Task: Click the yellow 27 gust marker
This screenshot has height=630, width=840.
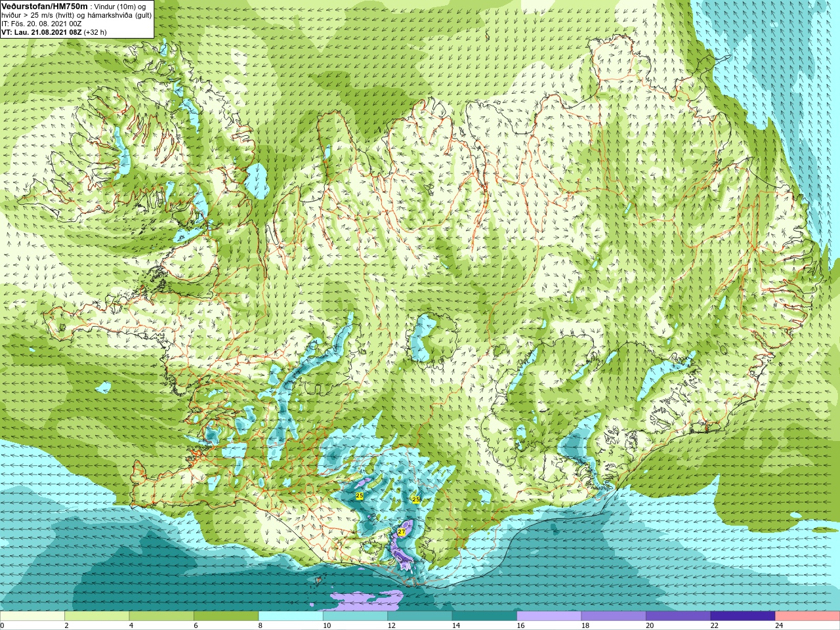Action: 402,532
